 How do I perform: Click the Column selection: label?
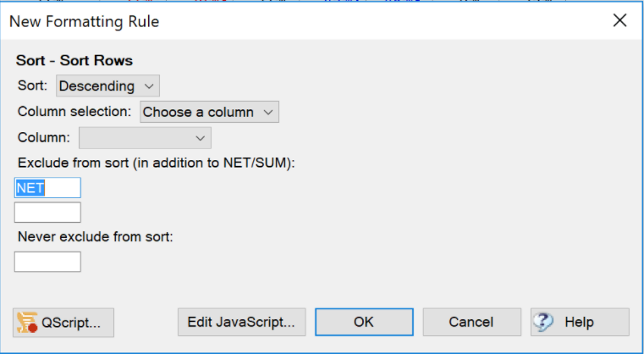pos(74,112)
